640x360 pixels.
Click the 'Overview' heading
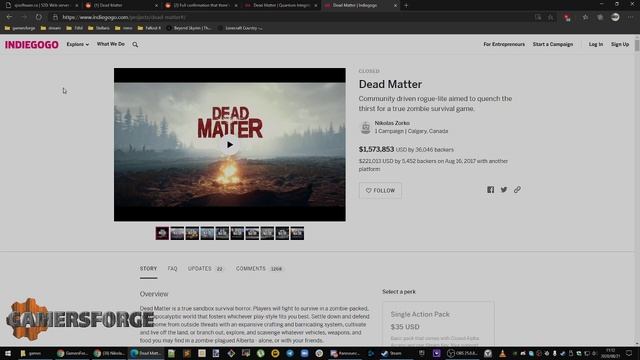(154, 294)
